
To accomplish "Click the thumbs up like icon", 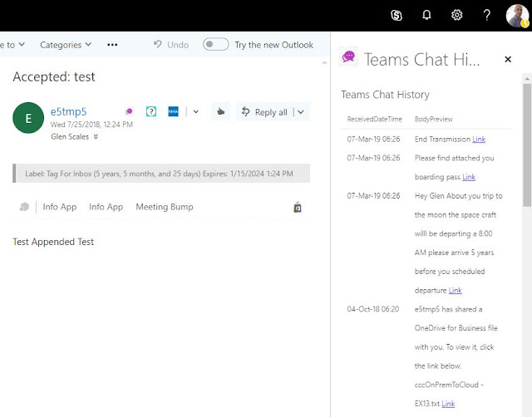I will pyautogui.click(x=221, y=111).
